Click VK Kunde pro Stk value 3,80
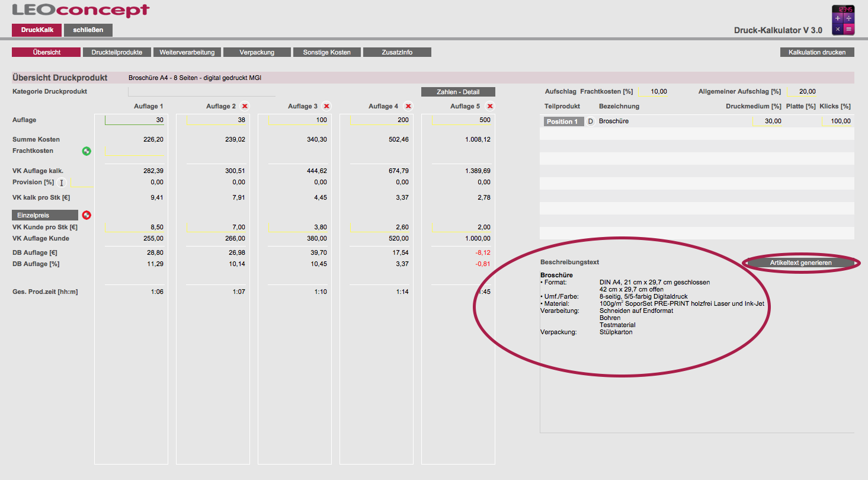 pos(320,227)
